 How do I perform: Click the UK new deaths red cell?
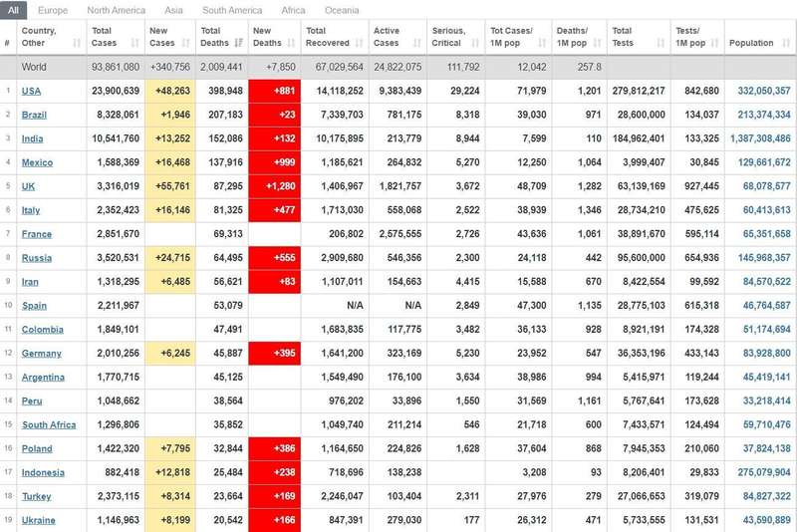coord(273,186)
